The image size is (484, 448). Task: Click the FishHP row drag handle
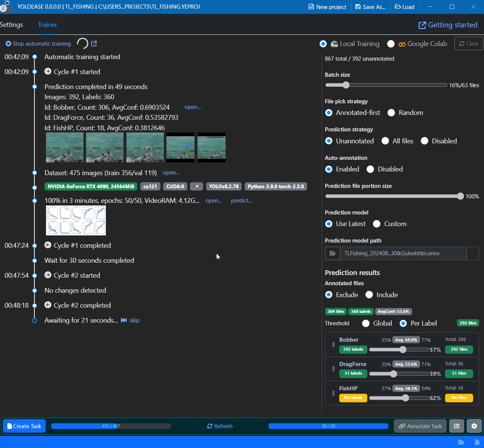pos(333,393)
